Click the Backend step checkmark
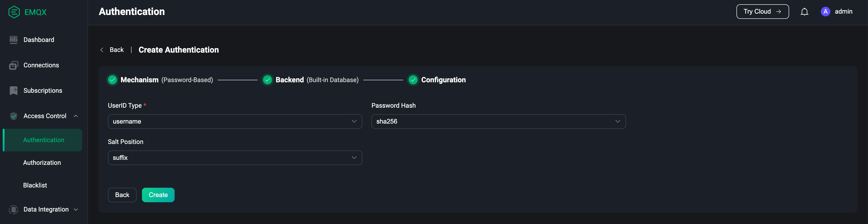Screen dimensions: 868x224 click(267, 80)
